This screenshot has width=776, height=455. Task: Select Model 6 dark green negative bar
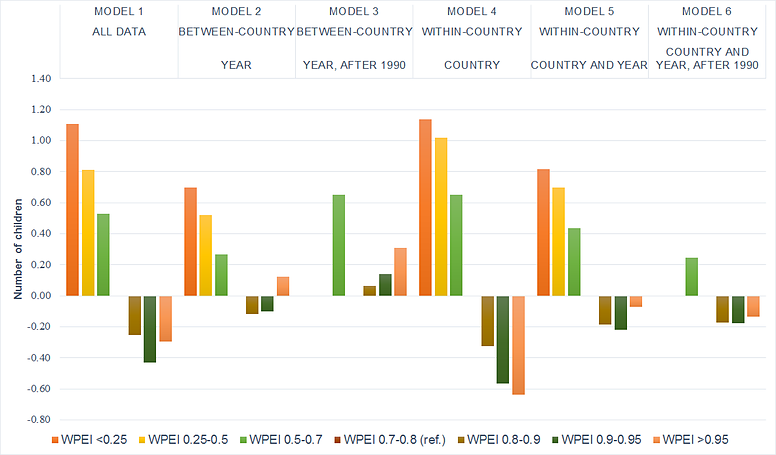[738, 309]
